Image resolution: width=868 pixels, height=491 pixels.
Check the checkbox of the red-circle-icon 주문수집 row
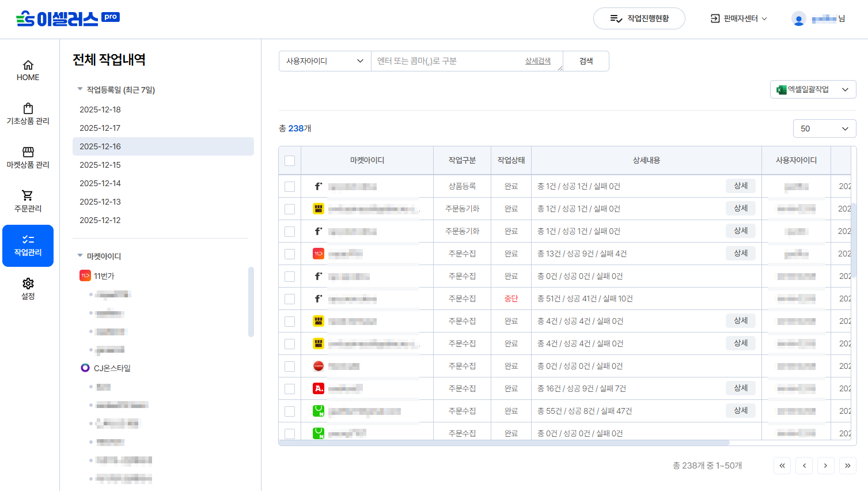(x=290, y=367)
